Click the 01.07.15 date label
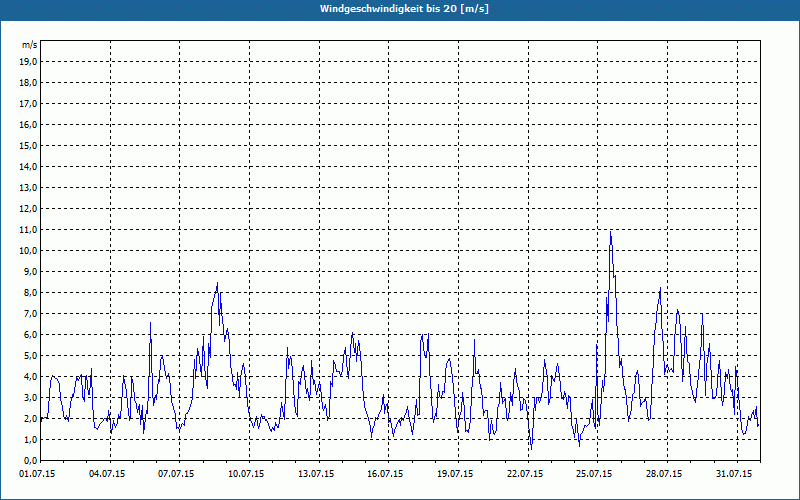 [37, 474]
